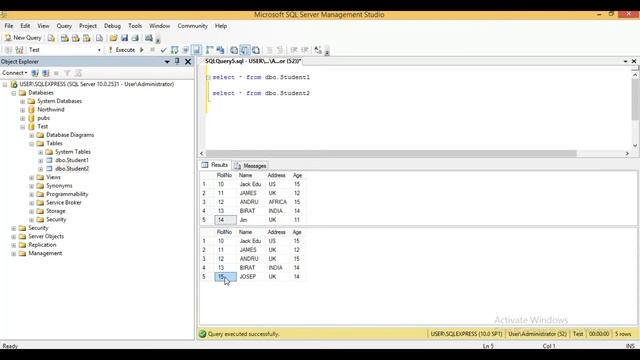
Task: Open an Analysis Services XMLA Query
Action: point(87,38)
